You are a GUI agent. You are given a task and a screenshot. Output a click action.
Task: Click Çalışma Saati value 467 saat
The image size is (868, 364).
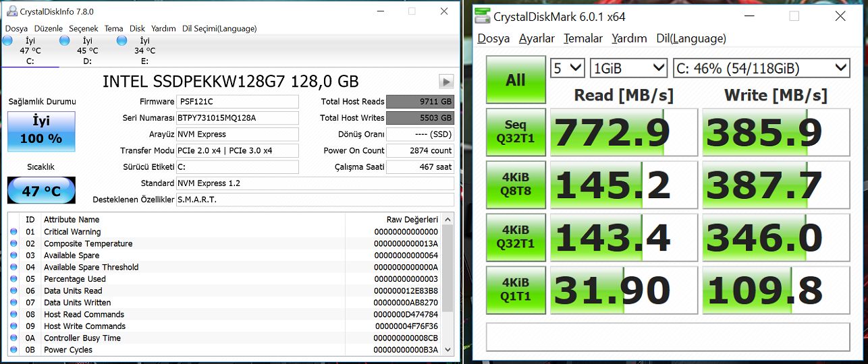click(421, 166)
